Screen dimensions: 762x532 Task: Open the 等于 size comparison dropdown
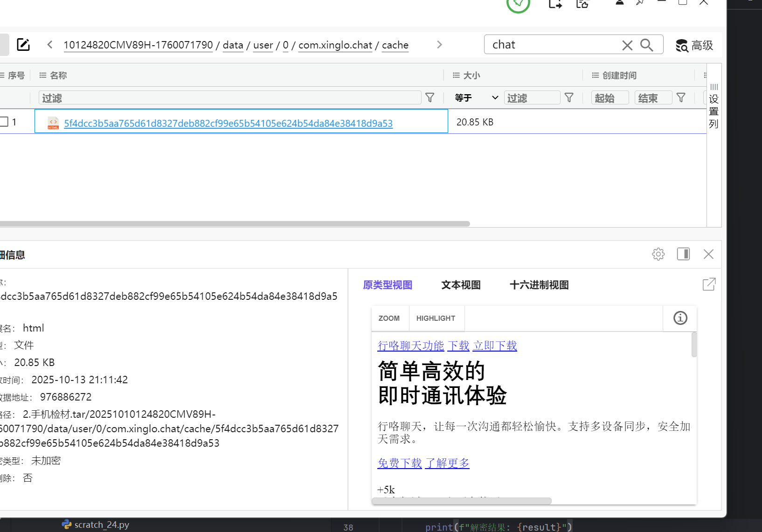coord(476,97)
